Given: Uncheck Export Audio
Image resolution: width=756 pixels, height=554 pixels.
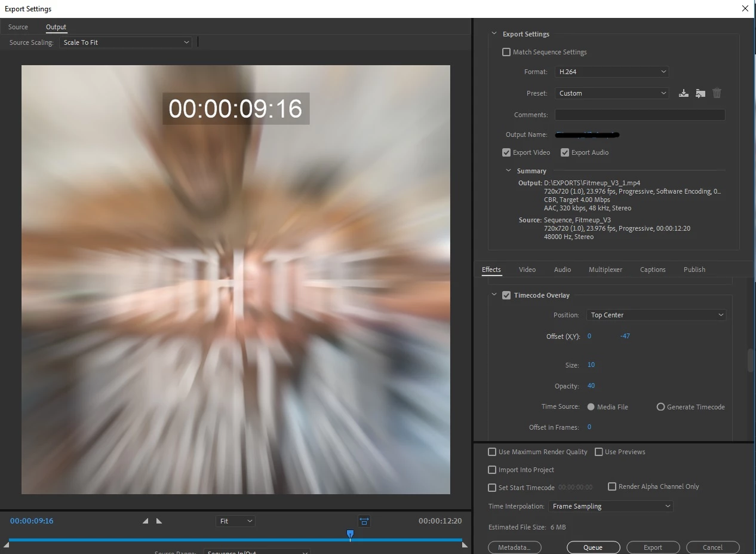Looking at the screenshot, I should pos(565,152).
